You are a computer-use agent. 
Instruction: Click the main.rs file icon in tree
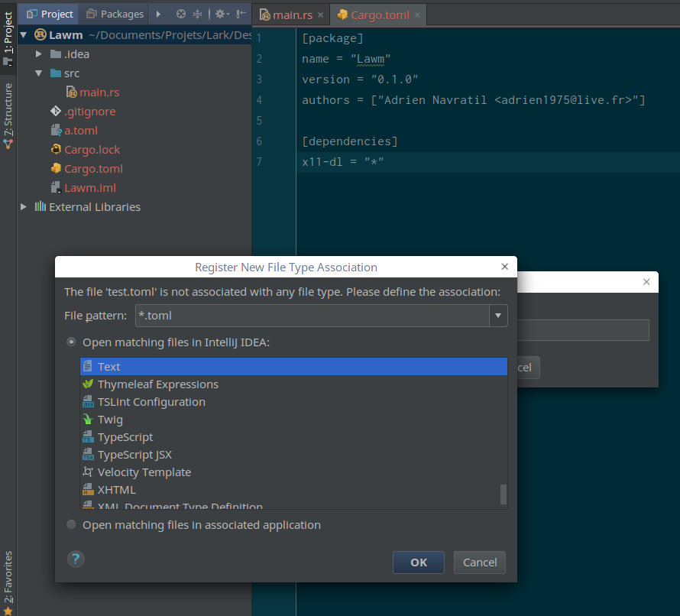[72, 92]
